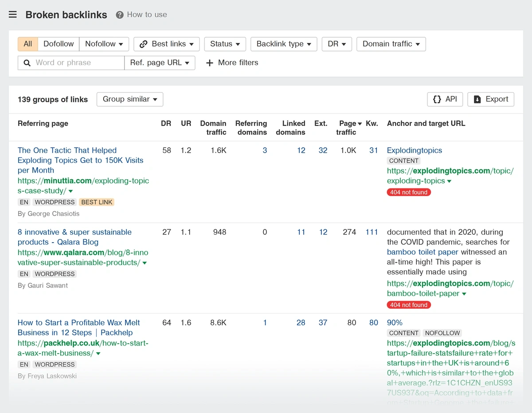Select the All links filter
The height and width of the screenshot is (413, 532).
click(28, 44)
